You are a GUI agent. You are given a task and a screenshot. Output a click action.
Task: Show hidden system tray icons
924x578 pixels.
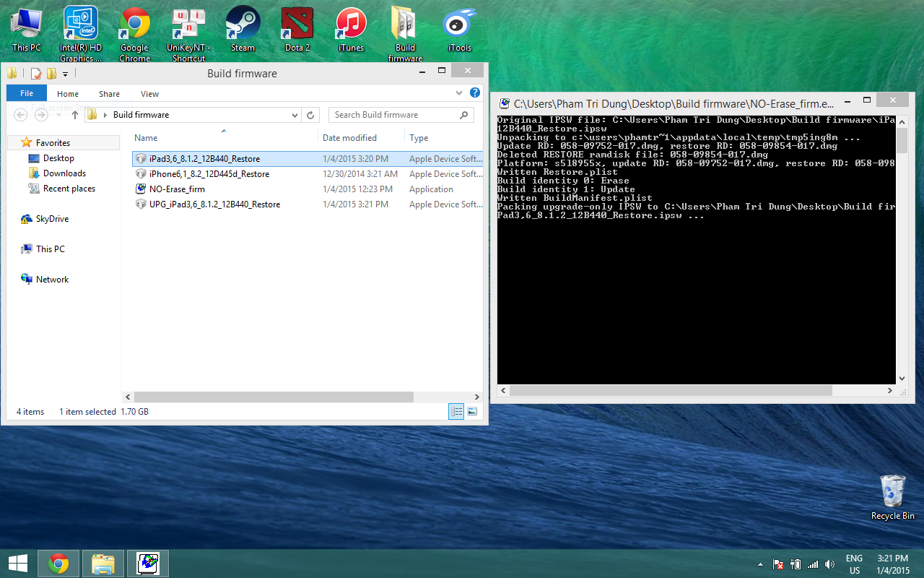click(x=760, y=564)
